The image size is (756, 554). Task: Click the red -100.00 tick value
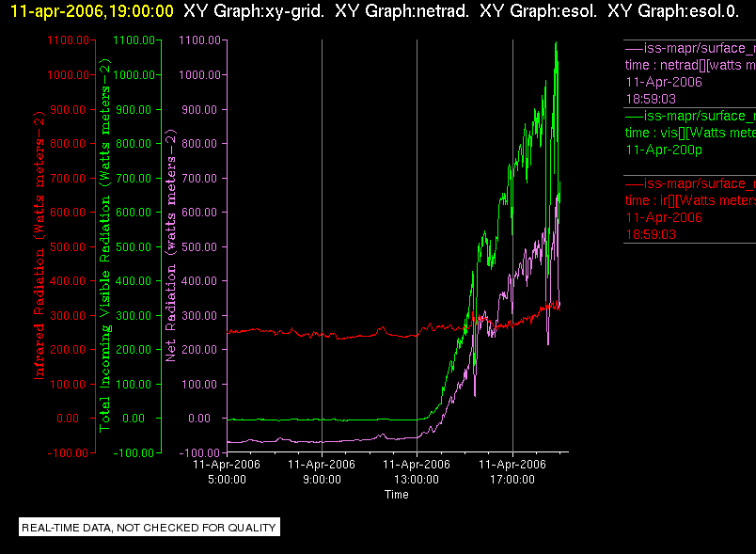tap(68, 453)
